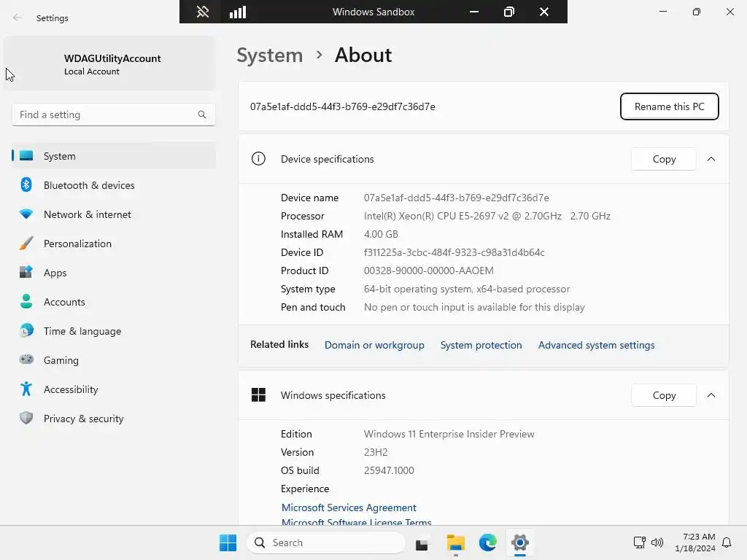
Task: Click the Apps icon in sidebar
Action: [26, 272]
